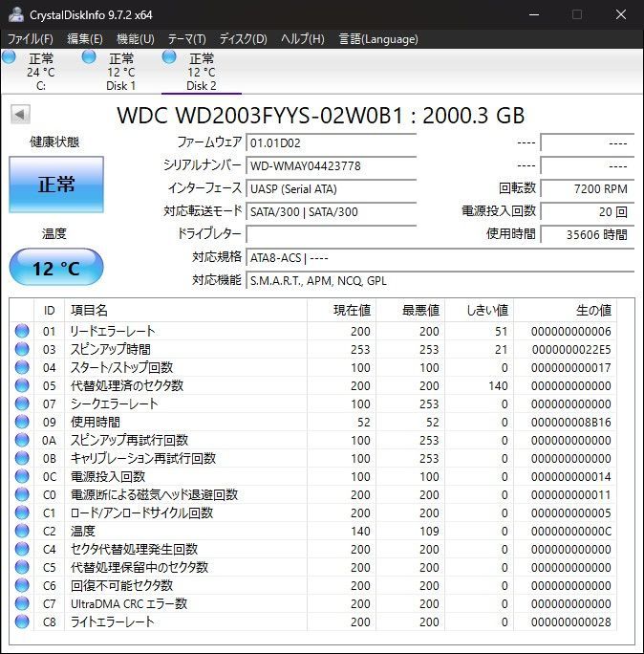Click the 使用時間 value 35606 時間
This screenshot has height=654, width=644.
pos(588,234)
